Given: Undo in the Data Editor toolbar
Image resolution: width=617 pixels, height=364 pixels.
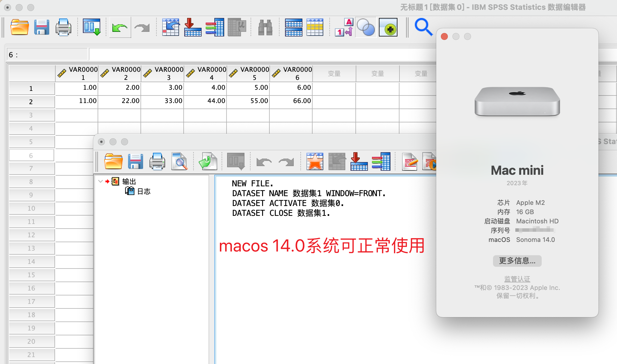Looking at the screenshot, I should (120, 27).
